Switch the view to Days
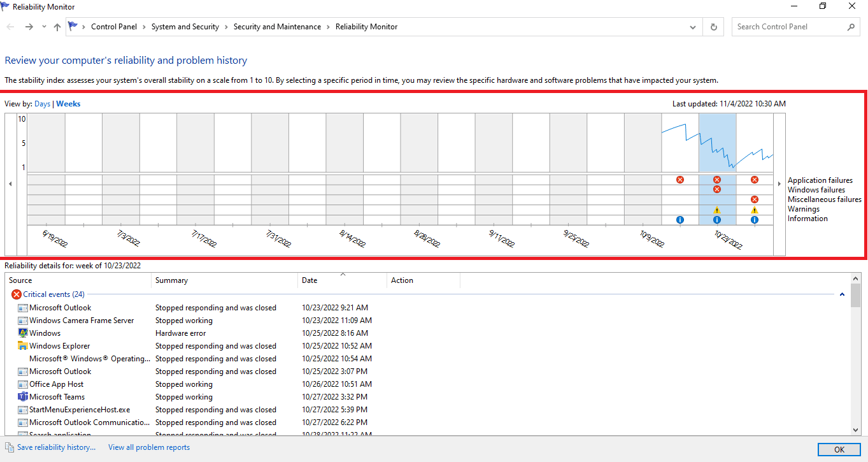 [x=42, y=103]
